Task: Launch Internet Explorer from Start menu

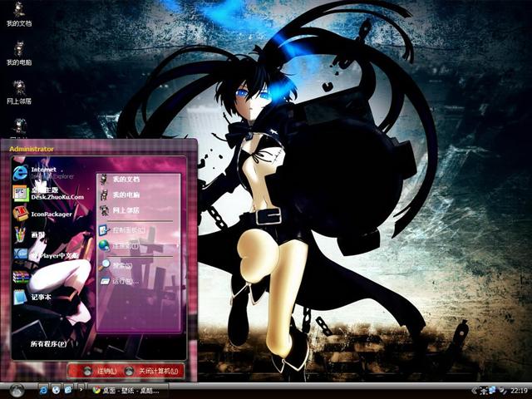Action: point(43,173)
